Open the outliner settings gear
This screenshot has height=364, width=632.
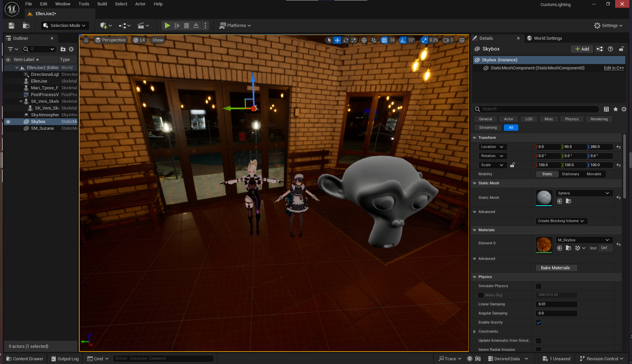click(71, 49)
